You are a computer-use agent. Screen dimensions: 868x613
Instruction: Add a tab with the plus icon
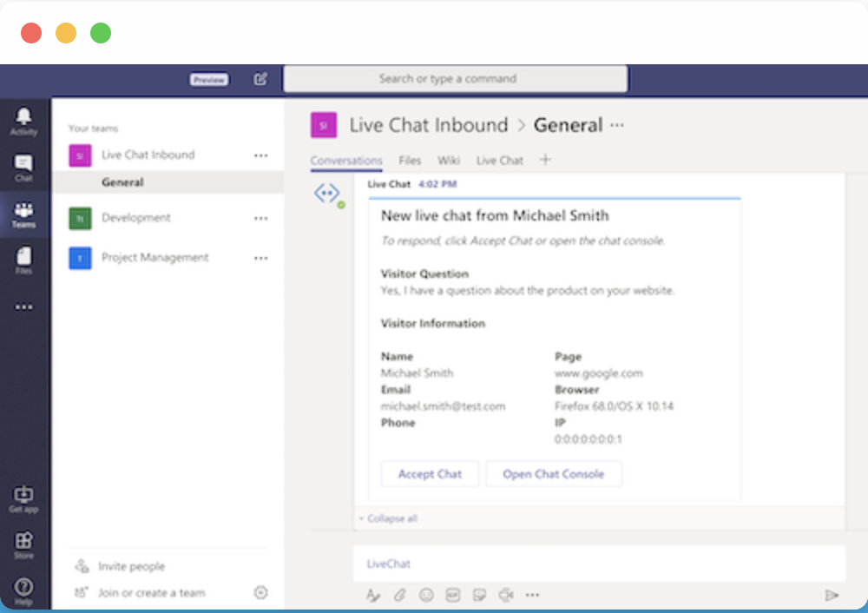point(545,160)
